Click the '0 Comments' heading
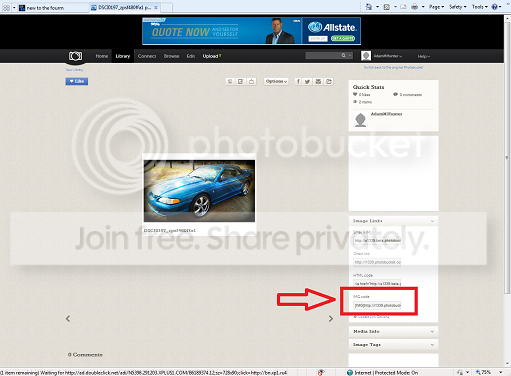Viewport: 511px width, 376px height. 85,355
